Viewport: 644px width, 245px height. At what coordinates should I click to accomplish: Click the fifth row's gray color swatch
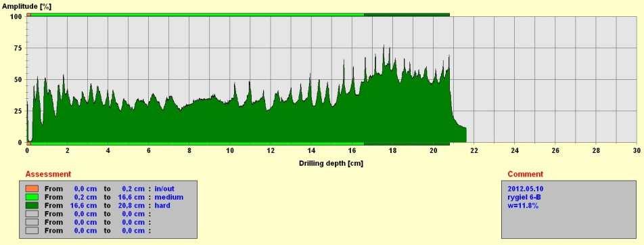pyautogui.click(x=32, y=222)
